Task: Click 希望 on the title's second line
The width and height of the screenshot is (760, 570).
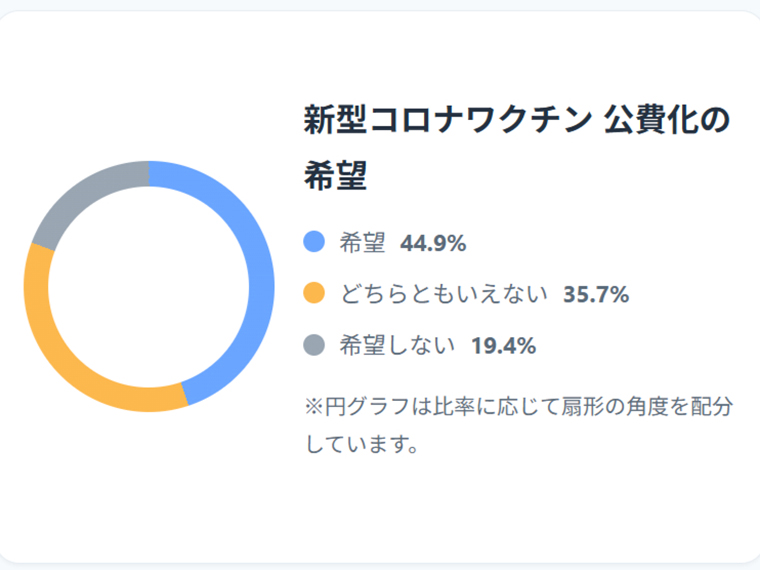Action: point(335,177)
